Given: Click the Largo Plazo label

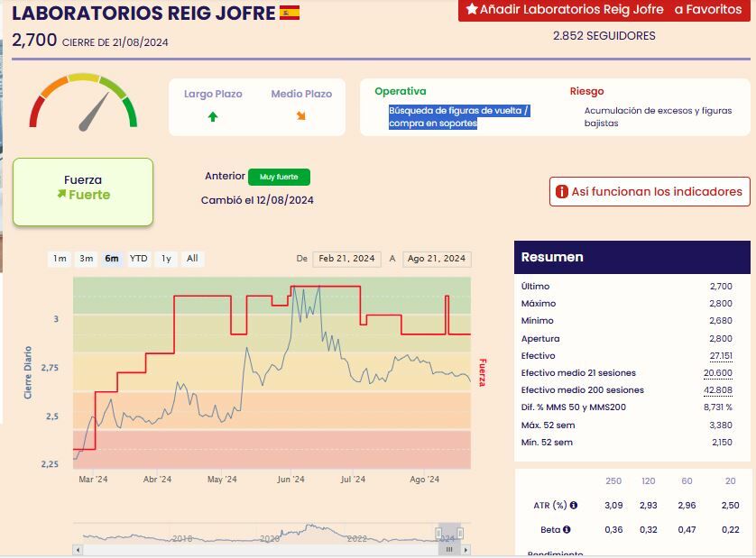Looking at the screenshot, I should 213,94.
